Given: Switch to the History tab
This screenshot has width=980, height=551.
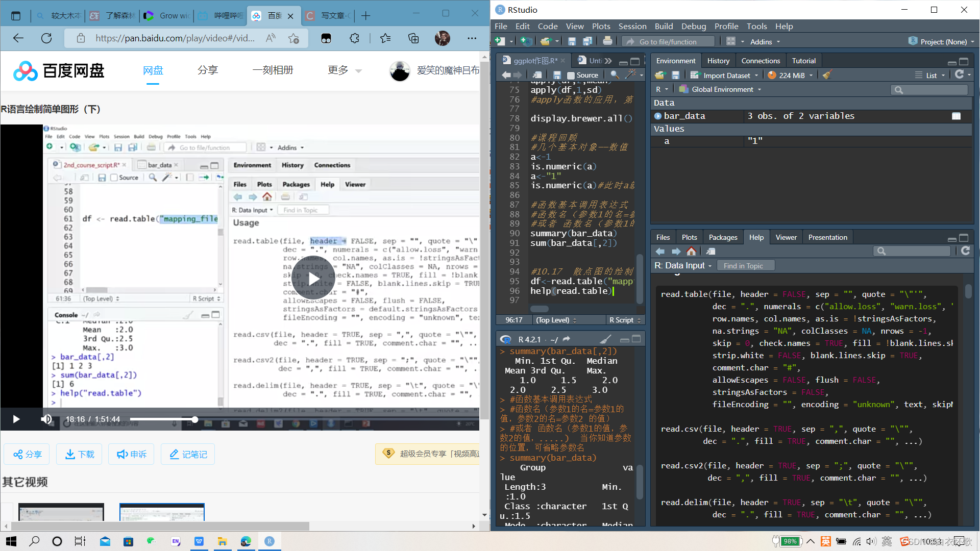Looking at the screenshot, I should (718, 61).
